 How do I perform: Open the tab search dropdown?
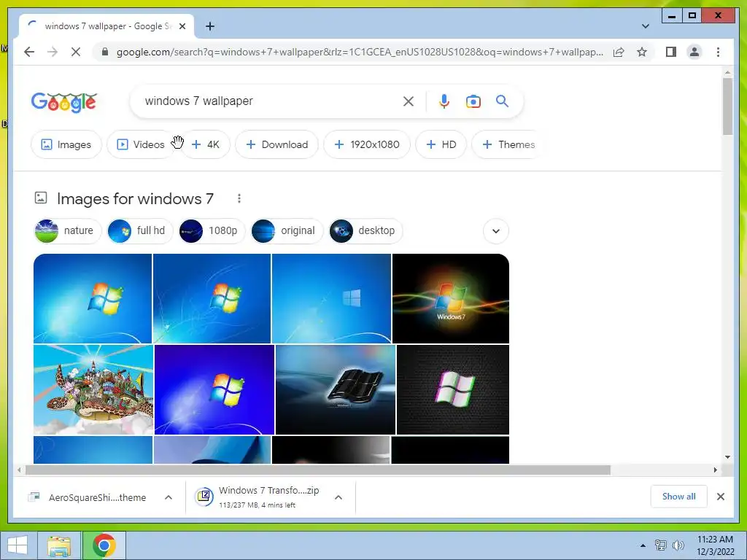(x=645, y=26)
